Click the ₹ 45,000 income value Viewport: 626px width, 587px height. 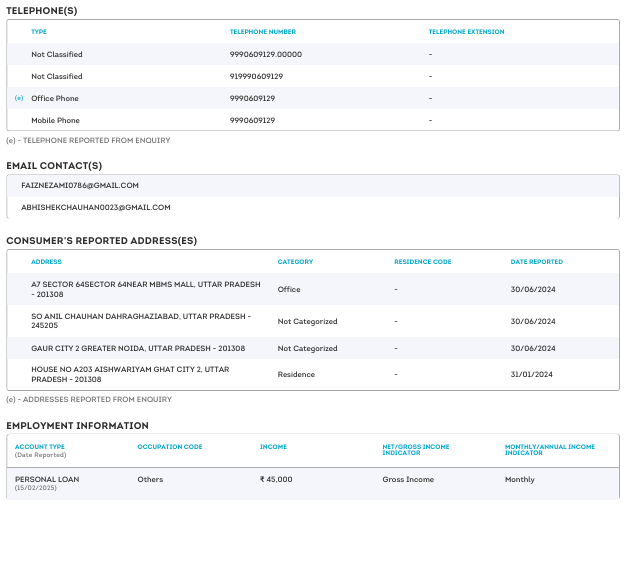276,480
